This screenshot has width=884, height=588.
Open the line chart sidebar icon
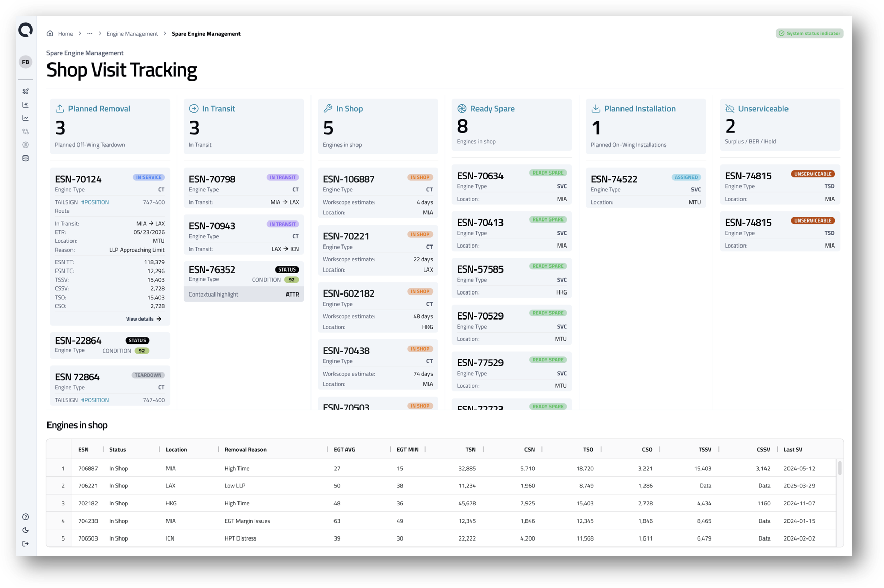click(x=26, y=118)
